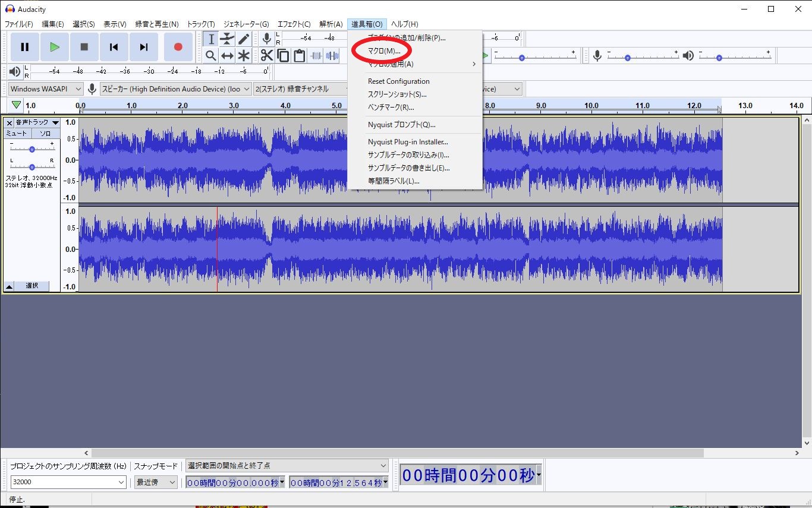Click the microphone icon beside recording device
The image size is (812, 508).
pos(92,89)
